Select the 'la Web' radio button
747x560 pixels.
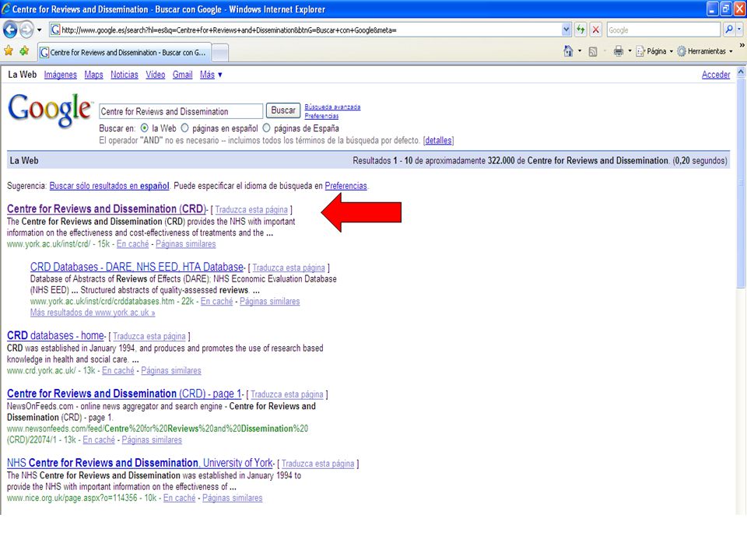click(x=145, y=128)
